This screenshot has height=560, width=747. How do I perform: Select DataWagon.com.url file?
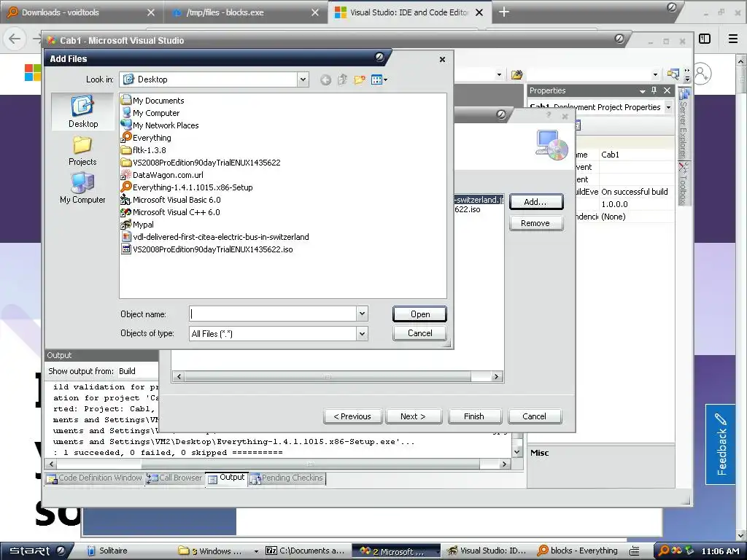162,175
